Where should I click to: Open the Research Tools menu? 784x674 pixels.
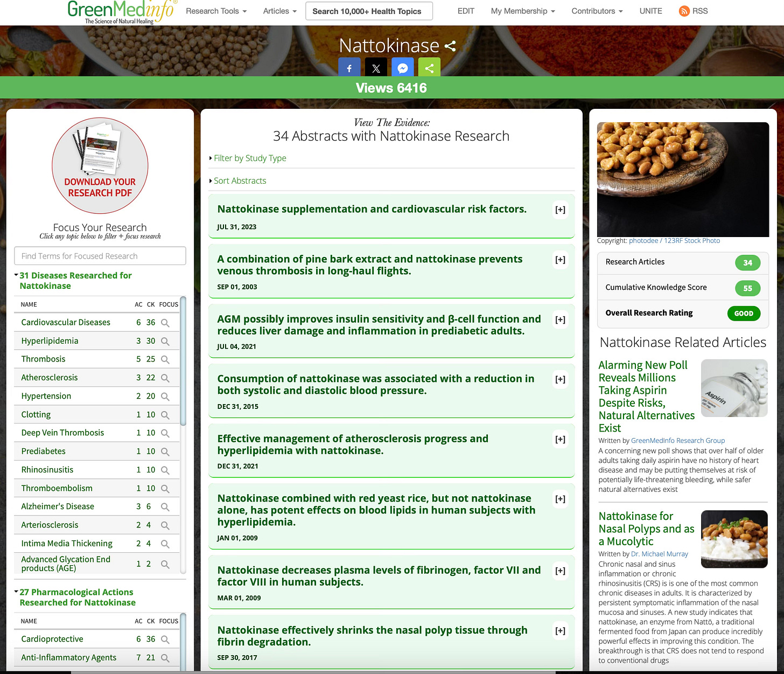216,11
